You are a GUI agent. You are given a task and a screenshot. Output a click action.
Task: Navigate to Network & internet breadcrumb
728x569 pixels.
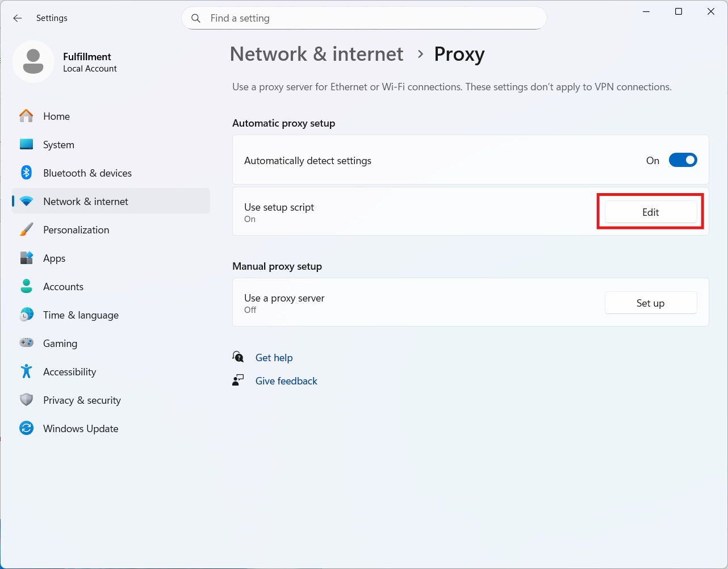click(x=316, y=55)
